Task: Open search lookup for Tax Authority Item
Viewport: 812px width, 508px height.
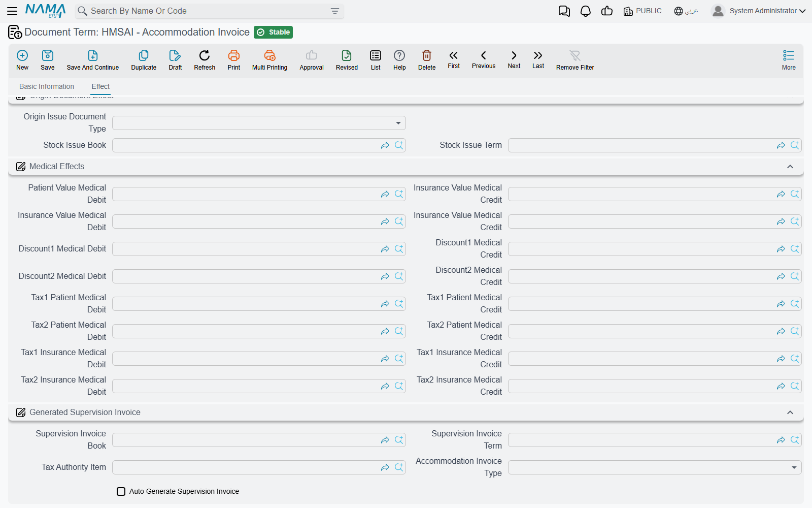Action: click(x=399, y=467)
